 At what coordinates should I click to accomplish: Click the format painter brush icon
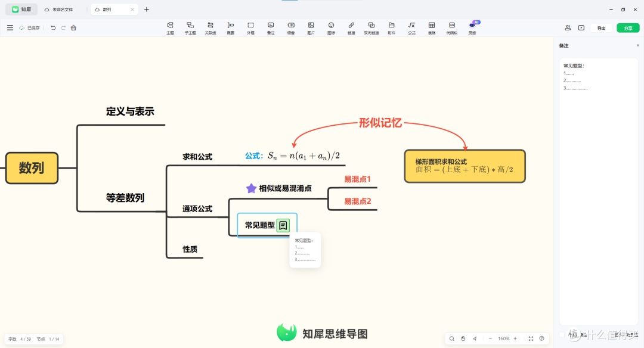click(x=73, y=28)
